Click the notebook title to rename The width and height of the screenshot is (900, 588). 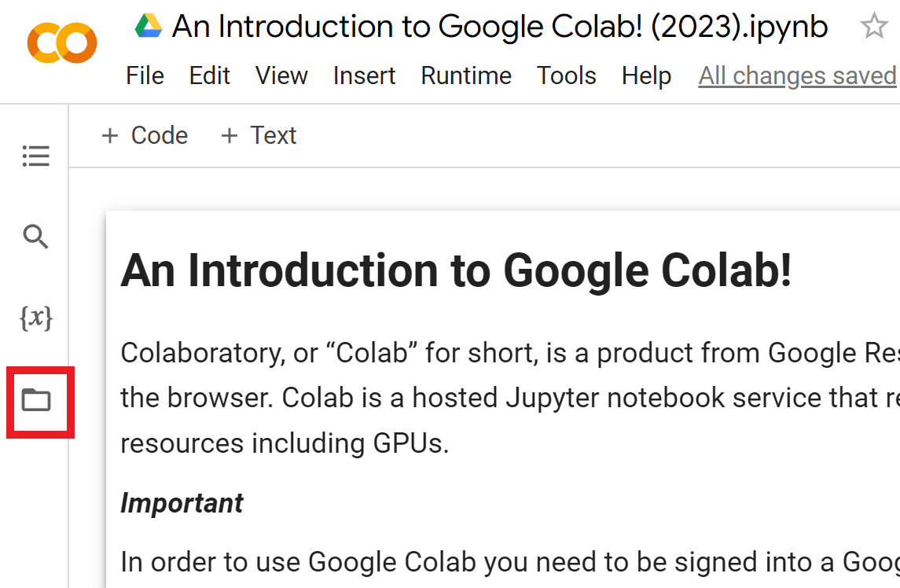[500, 28]
